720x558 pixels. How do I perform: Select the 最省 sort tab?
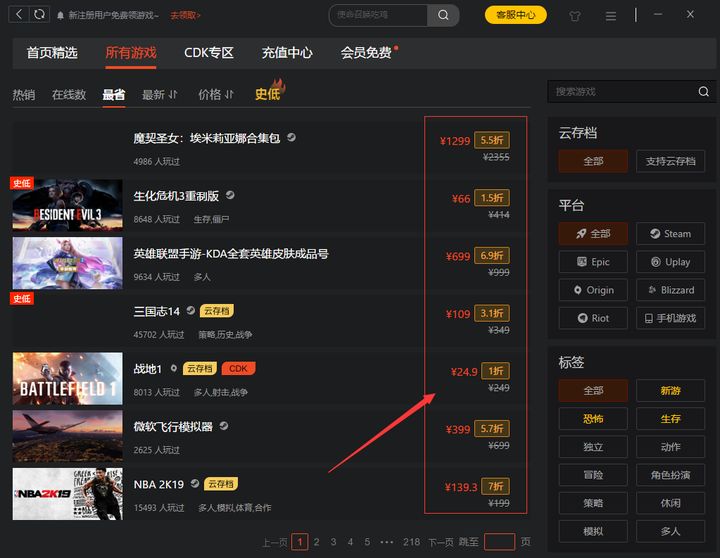[113, 95]
